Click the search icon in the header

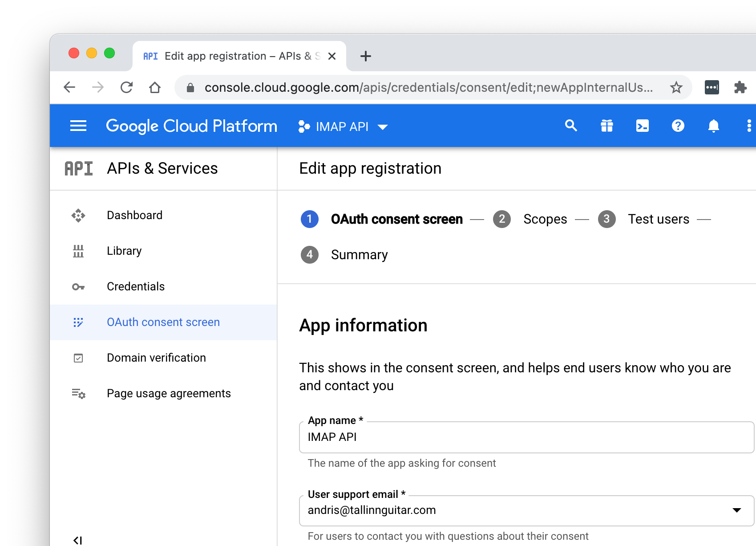point(571,126)
